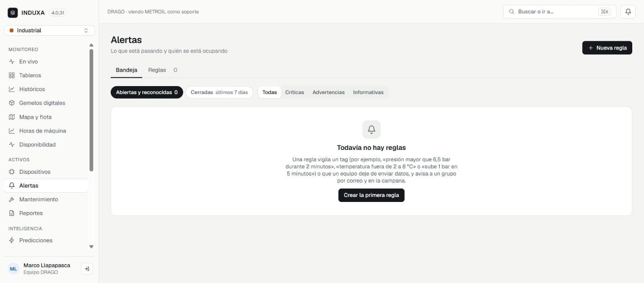Click the INDUXA logo icon
Viewport: 644px width, 283px height.
pos(13,13)
